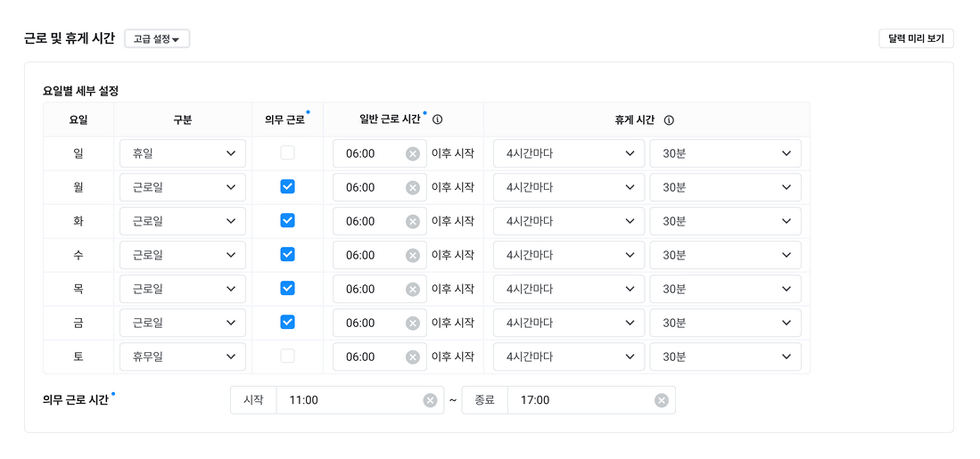Screen dimensions: 980x459
Task: Open 30분 break length dropdown for 수
Action: coord(725,255)
